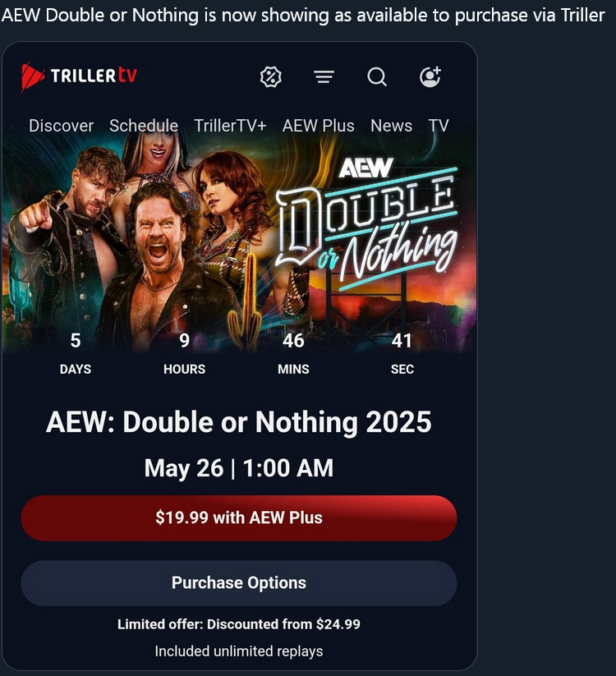Click the TrillerTV logo

click(79, 76)
